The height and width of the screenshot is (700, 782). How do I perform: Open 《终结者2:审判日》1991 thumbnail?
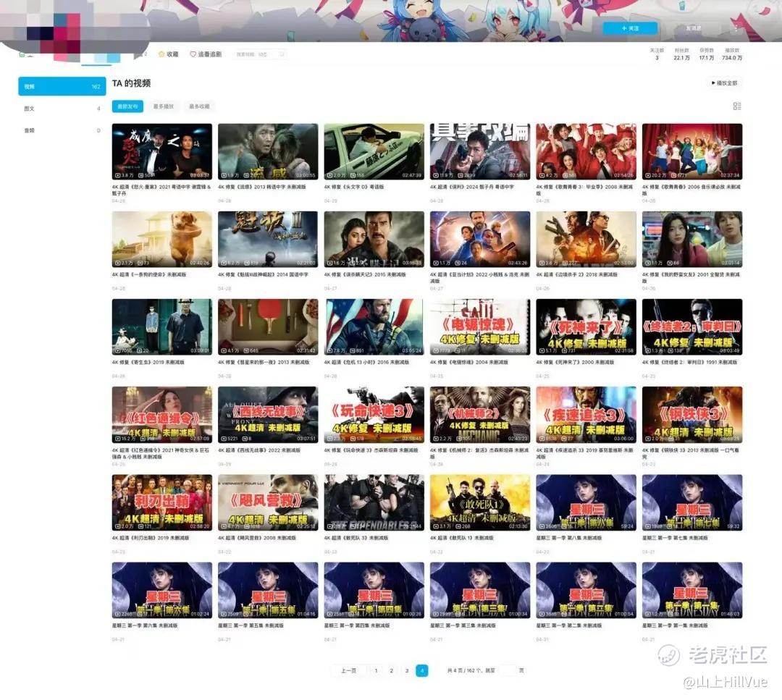tap(692, 327)
